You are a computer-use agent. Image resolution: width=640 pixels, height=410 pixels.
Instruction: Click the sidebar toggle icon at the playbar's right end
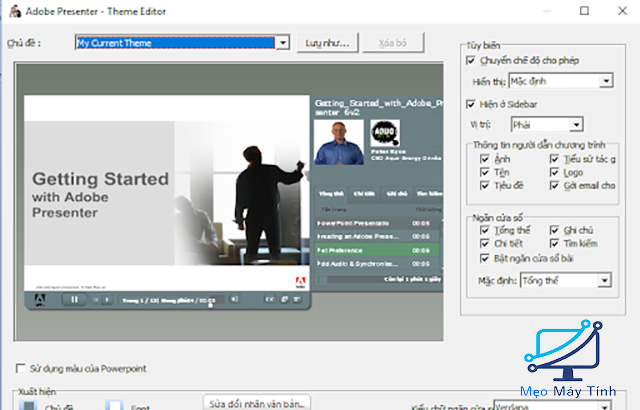pos(297,299)
